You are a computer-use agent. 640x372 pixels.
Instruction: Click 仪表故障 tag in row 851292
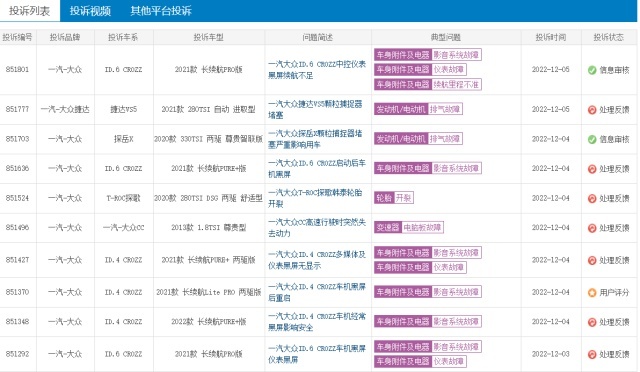click(x=420, y=361)
